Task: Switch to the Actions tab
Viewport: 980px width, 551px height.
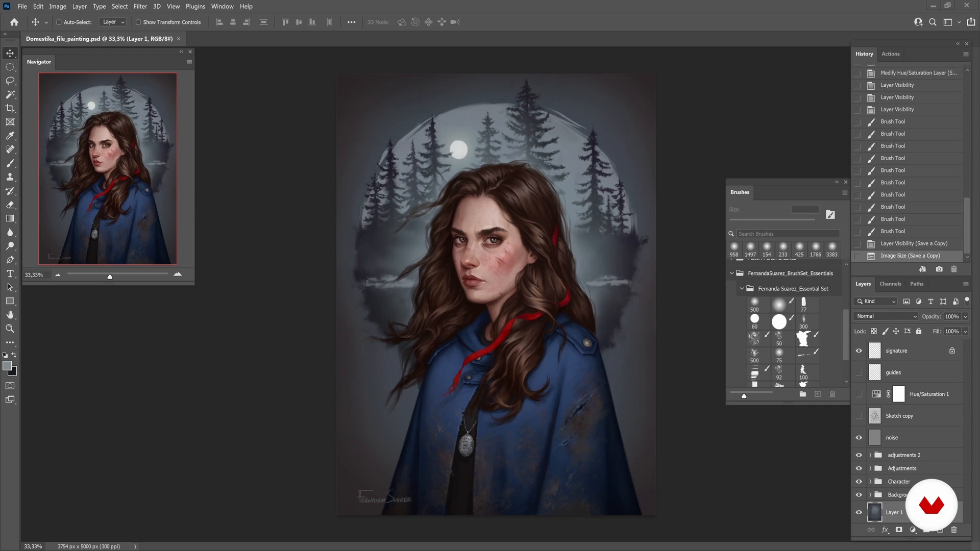Action: tap(891, 54)
